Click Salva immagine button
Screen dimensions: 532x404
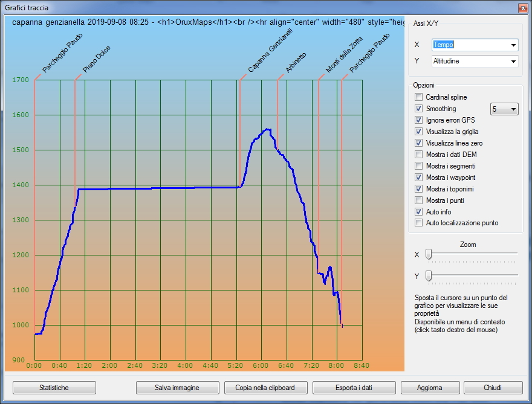click(177, 388)
